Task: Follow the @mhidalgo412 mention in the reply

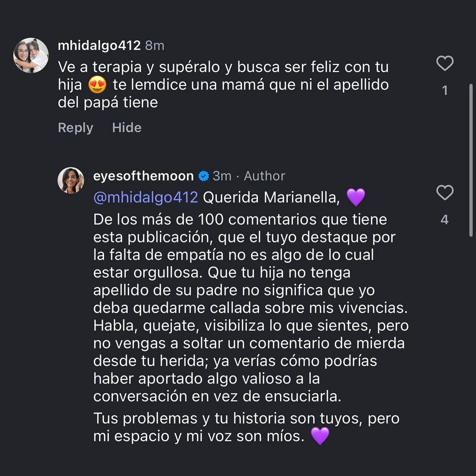Action: tap(145, 197)
